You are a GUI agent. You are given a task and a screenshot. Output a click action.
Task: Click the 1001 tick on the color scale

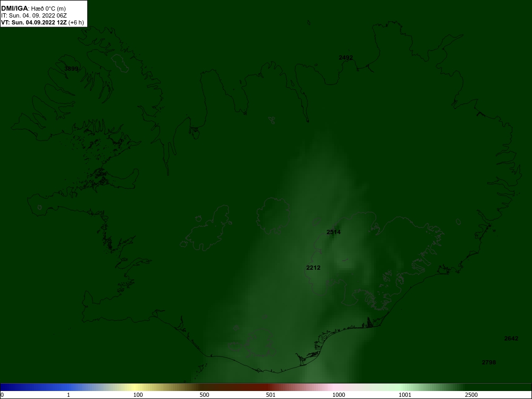[x=405, y=395]
